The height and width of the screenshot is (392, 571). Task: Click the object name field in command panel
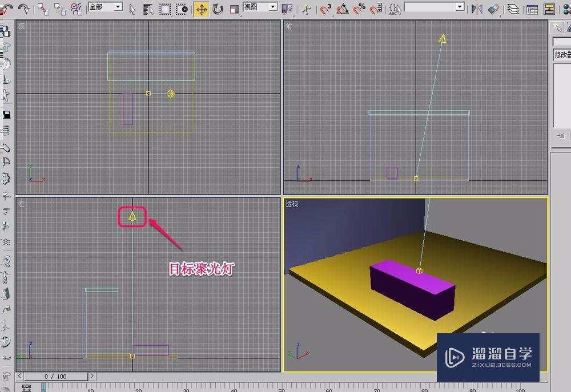coord(561,42)
